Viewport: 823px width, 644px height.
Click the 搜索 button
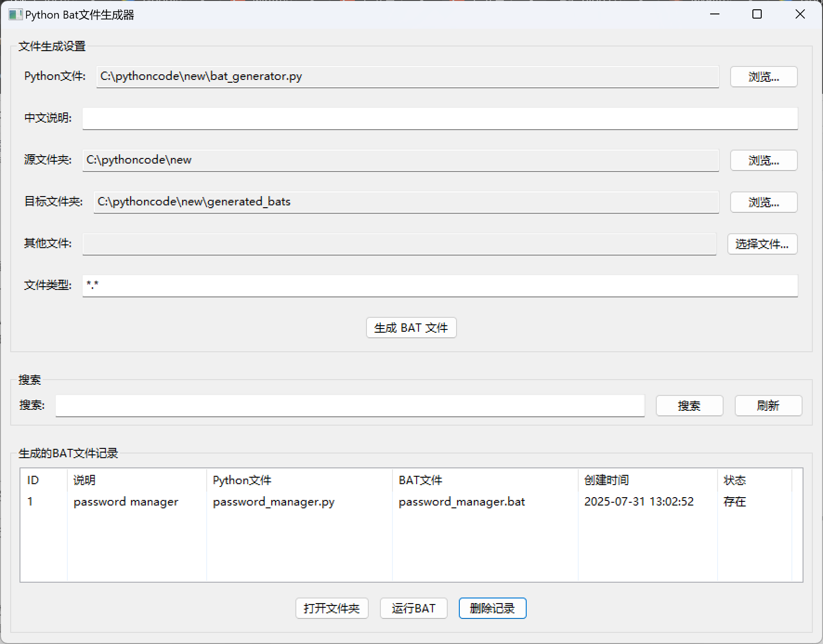689,406
